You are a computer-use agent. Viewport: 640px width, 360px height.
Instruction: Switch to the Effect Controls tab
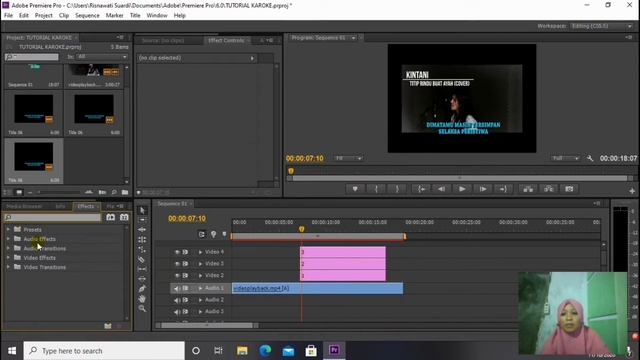click(226, 40)
